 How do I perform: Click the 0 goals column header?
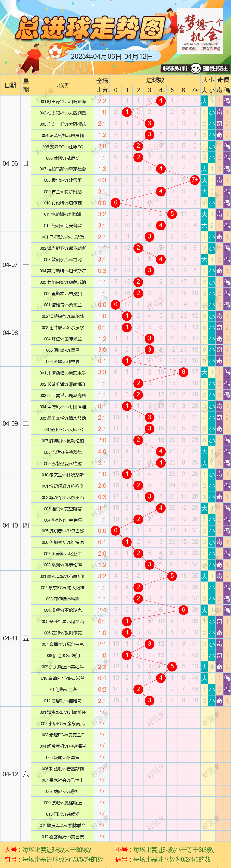pyautogui.click(x=116, y=90)
